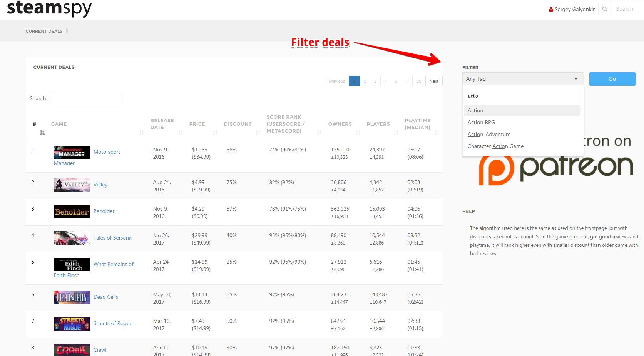644x356 pixels.
Task: Click the Go filter button
Action: [x=612, y=79]
